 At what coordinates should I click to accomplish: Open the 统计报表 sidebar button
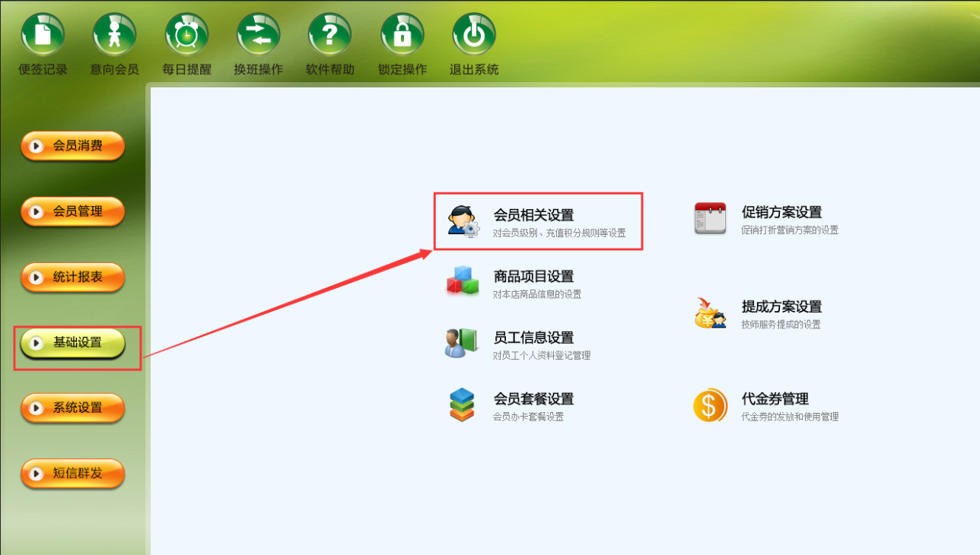(72, 277)
